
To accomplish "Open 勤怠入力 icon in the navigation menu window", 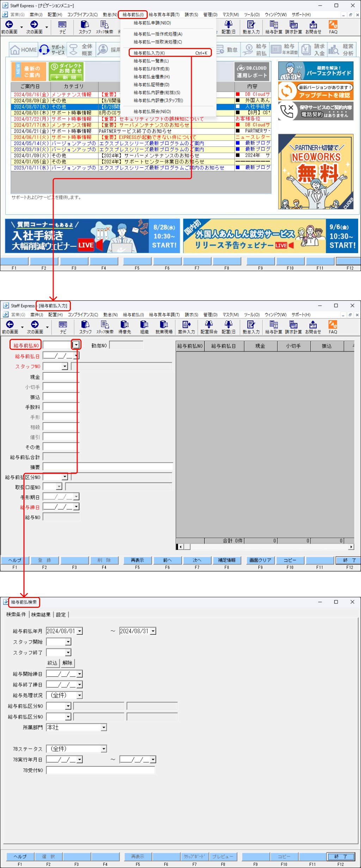I will [x=251, y=27].
